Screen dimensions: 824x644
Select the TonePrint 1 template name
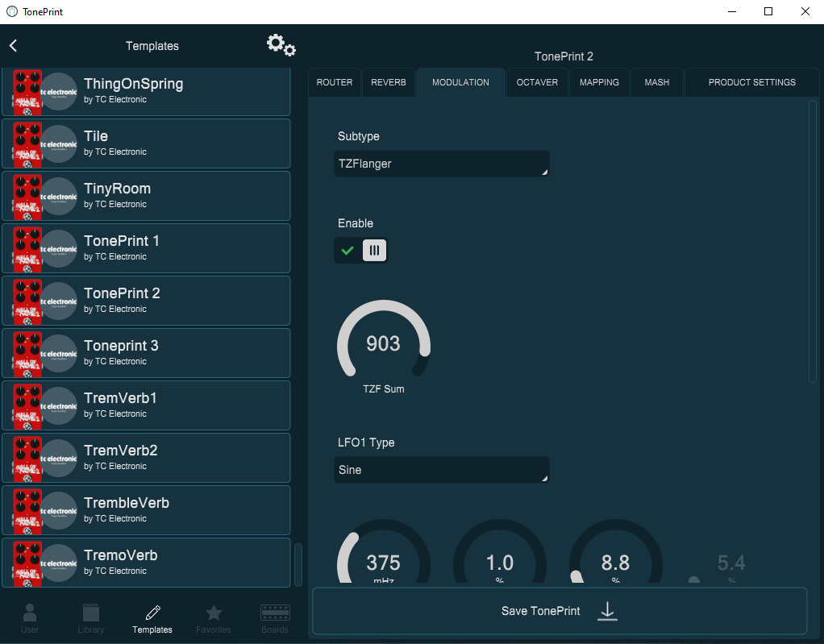[122, 240]
